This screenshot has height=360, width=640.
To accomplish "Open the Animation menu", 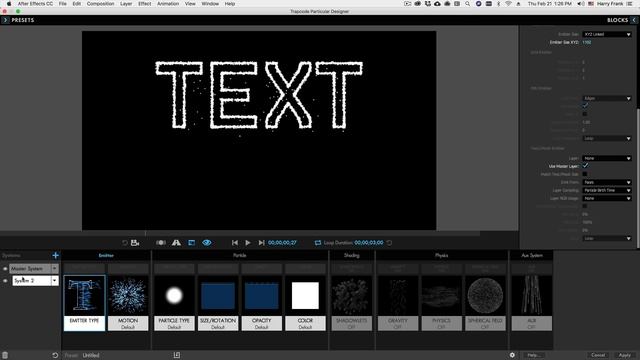I will click(168, 4).
